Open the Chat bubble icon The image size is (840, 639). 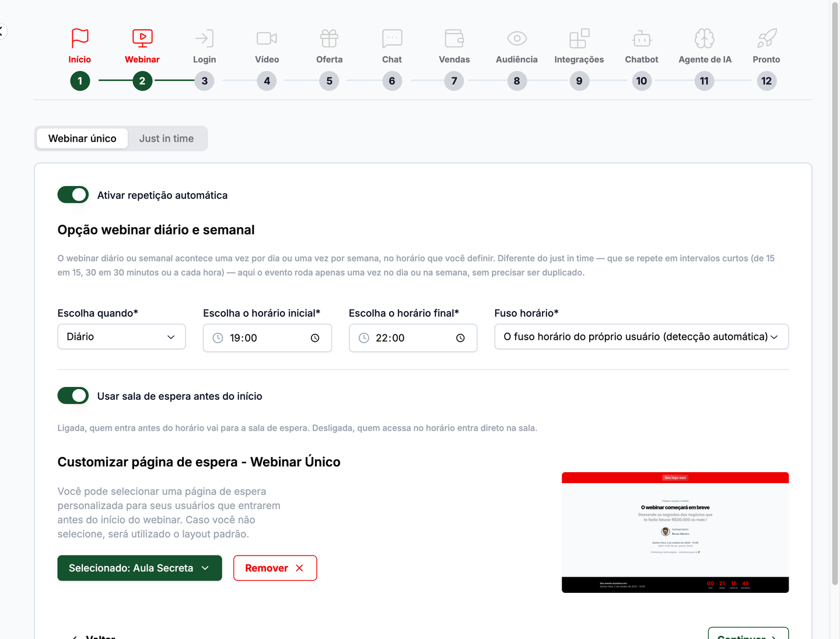[x=392, y=39]
